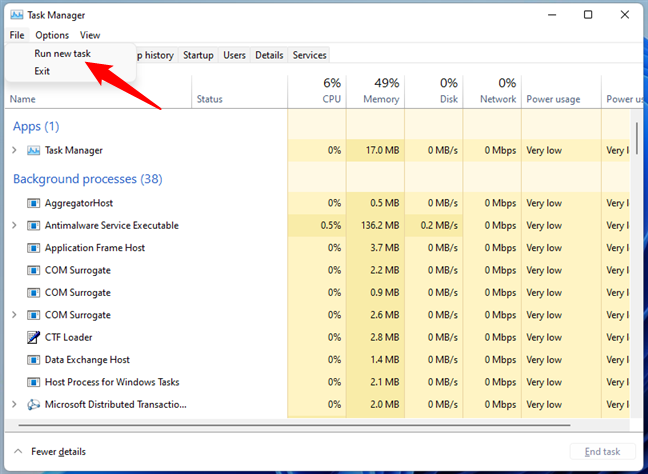Select Run new task from File menu

coord(62,53)
